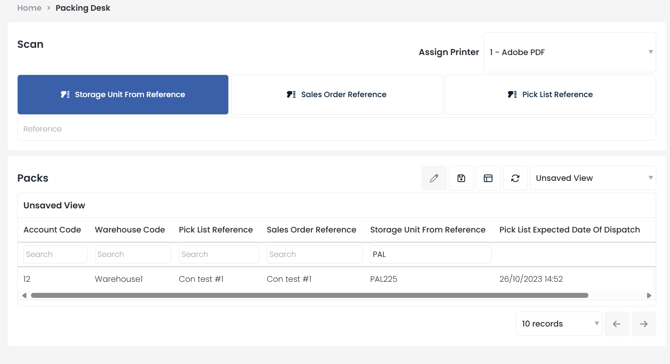Select Sales Order Reference scan tab
The image size is (670, 364).
pyautogui.click(x=337, y=94)
